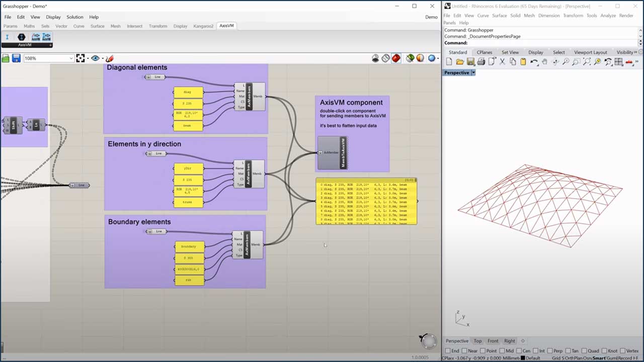The width and height of the screenshot is (644, 362).
Task: Enable the Cen osnap checkbox
Action: pyautogui.click(x=518, y=350)
